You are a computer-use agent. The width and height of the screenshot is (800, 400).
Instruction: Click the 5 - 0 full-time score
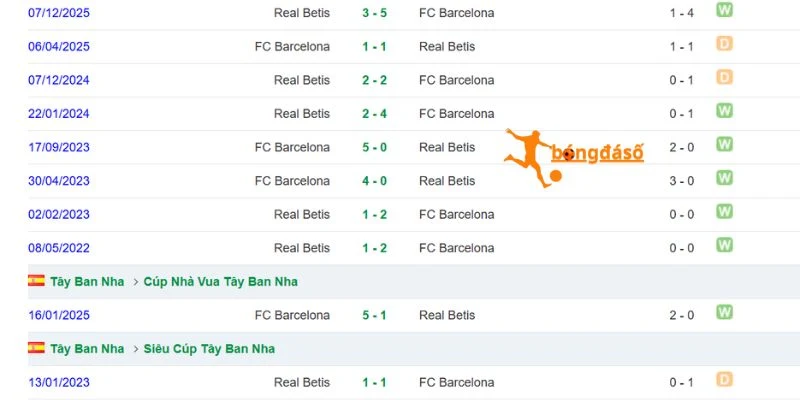[374, 147]
